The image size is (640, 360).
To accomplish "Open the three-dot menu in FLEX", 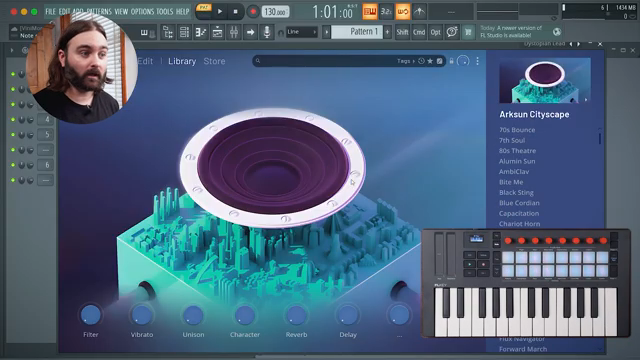I will click(477, 61).
